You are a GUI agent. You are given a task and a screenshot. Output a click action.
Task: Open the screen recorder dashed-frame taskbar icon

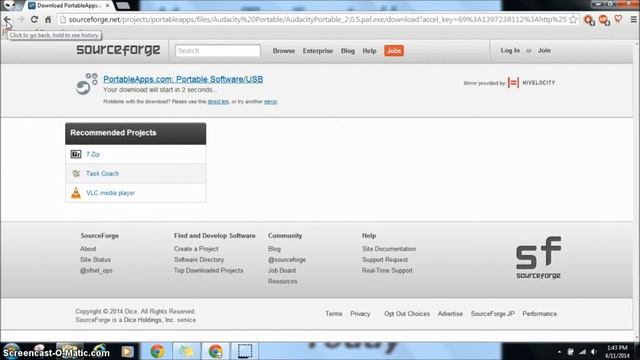(244, 351)
